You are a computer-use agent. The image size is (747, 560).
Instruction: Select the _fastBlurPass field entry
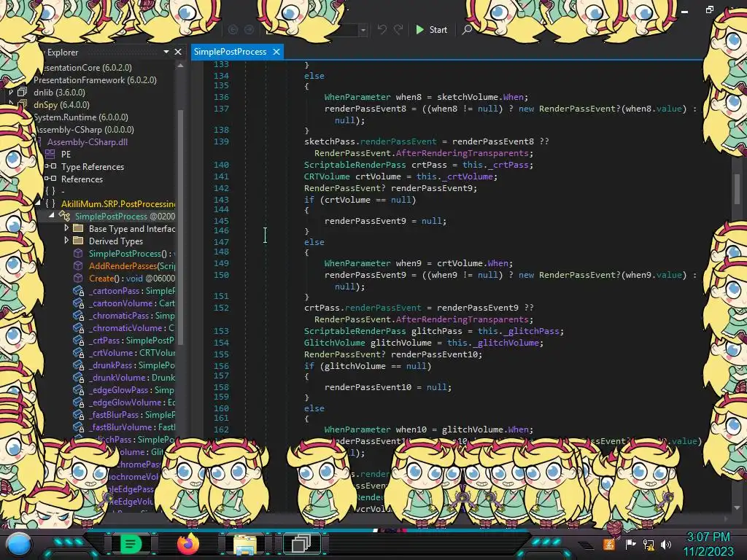click(x=131, y=414)
